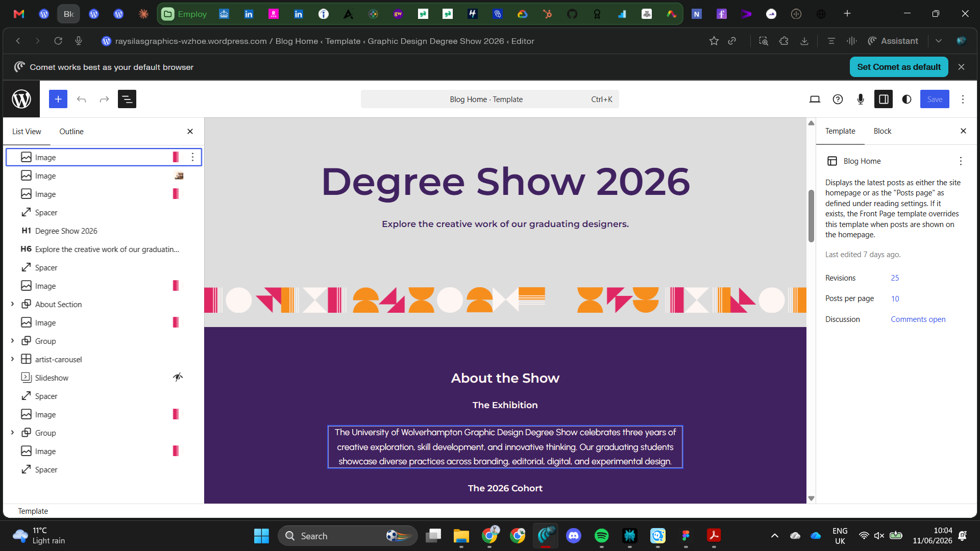980x551 pixels.
Task: Expand the About Section group
Action: [12, 304]
